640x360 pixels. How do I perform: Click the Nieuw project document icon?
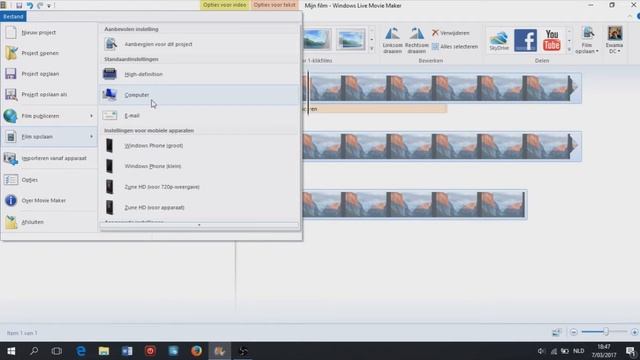11,32
